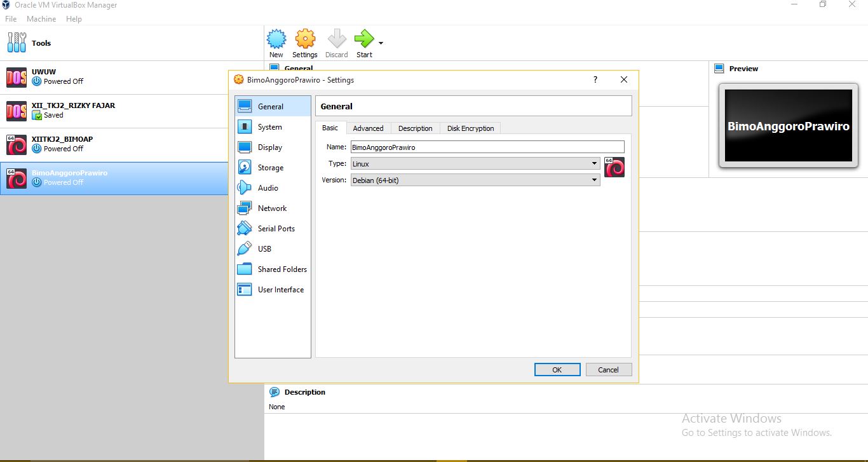This screenshot has height=462, width=868.
Task: Close the Settings dialog
Action: [x=624, y=79]
